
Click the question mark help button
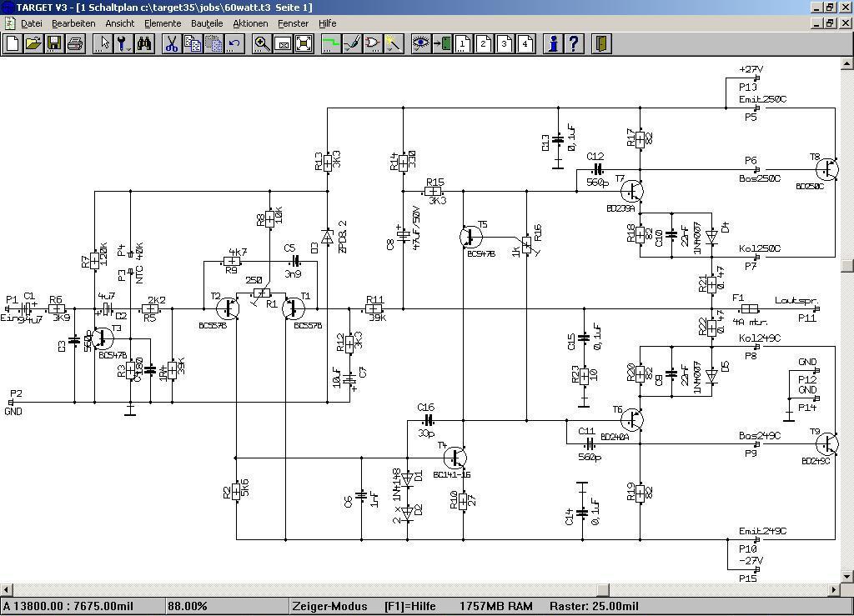[574, 43]
